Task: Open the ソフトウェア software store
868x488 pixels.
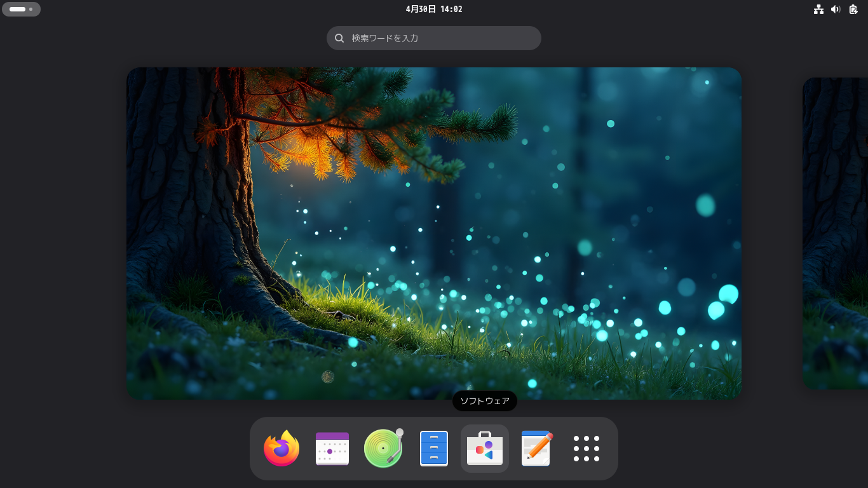Action: (x=485, y=449)
